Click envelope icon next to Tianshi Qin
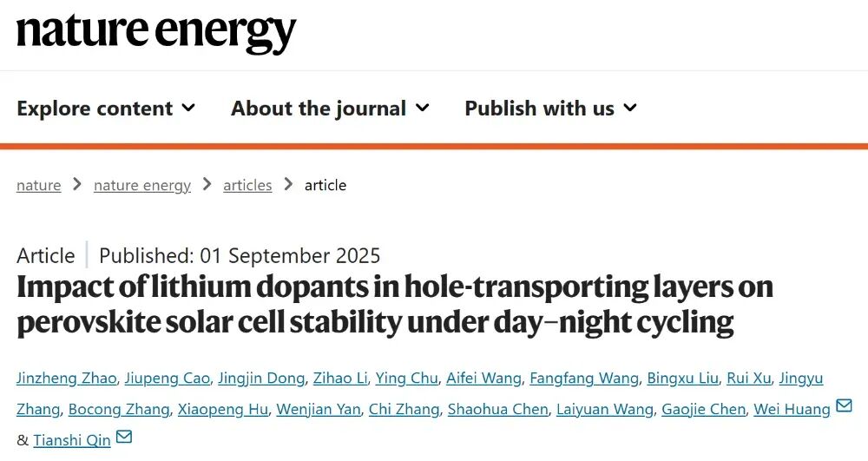Screen dimensions: 868x461 click(x=124, y=438)
